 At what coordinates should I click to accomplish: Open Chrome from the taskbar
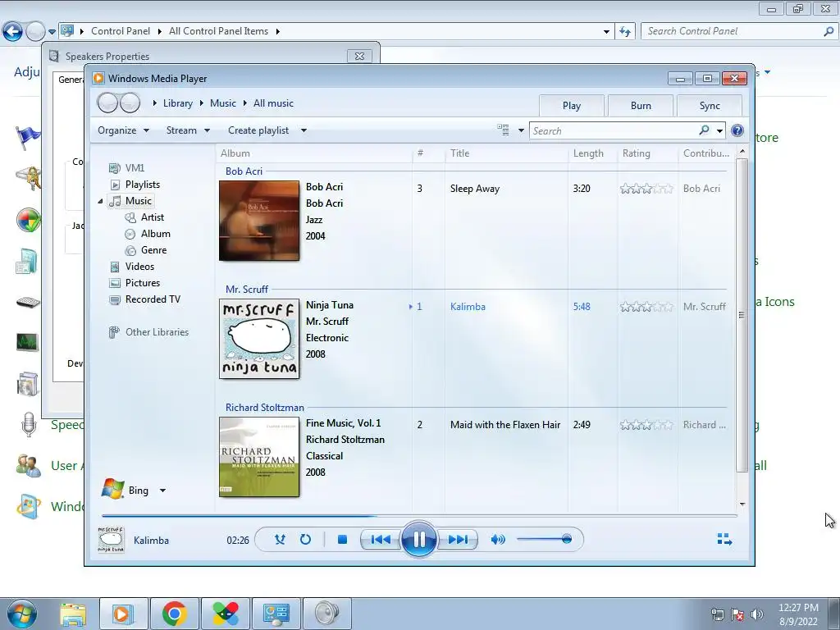[x=175, y=614]
